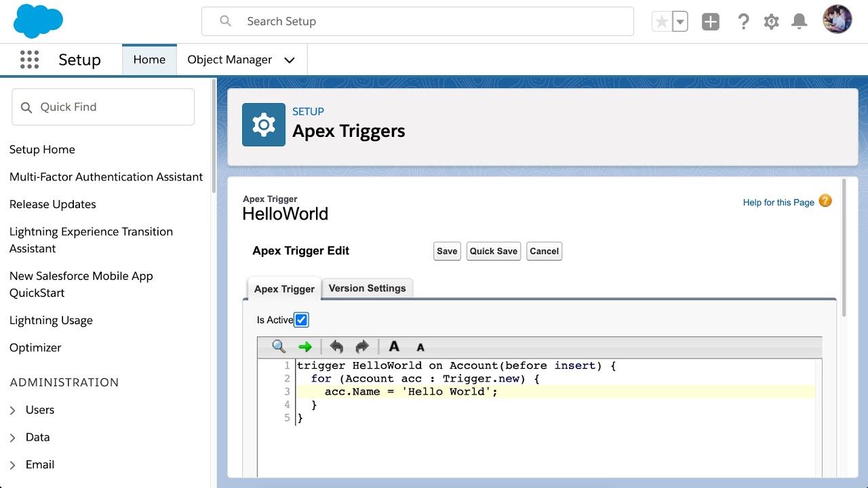Open Release Updates
868x488 pixels.
pyautogui.click(x=53, y=204)
